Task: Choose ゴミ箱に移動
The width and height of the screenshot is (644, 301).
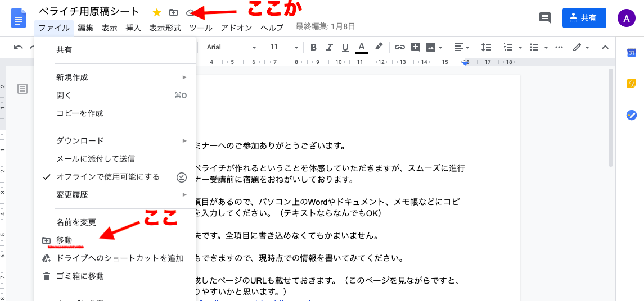Action: 115,276
